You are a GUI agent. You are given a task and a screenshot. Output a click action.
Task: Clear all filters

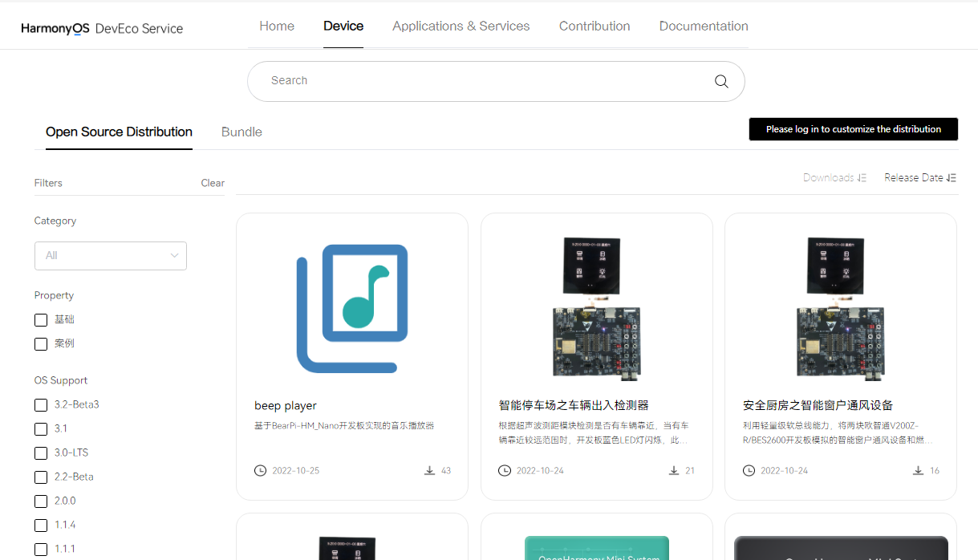click(213, 183)
